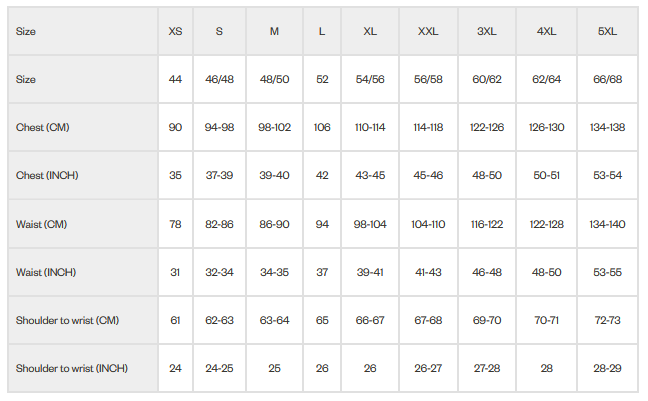The height and width of the screenshot is (401, 648).
Task: Select the Waist (INCH) row label
Action: pos(46,272)
